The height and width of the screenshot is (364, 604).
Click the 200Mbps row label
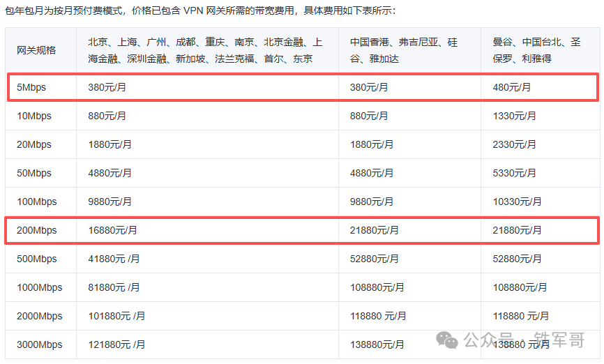click(x=36, y=230)
